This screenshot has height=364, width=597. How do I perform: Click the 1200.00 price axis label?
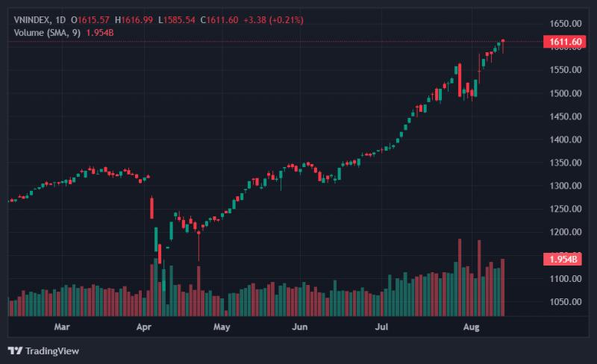(x=566, y=232)
